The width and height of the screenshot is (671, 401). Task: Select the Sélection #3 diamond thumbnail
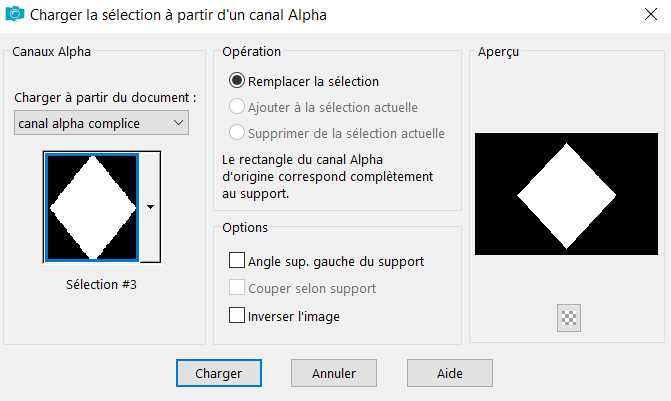pos(92,207)
